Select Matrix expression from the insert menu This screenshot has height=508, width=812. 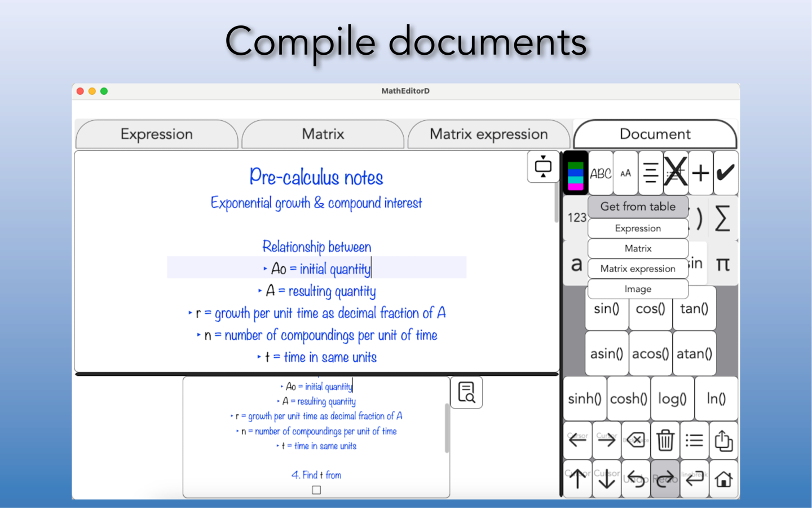tap(638, 269)
